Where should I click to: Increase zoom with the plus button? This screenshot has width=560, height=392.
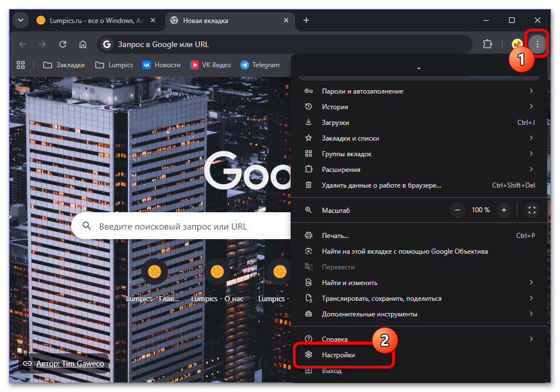point(504,210)
